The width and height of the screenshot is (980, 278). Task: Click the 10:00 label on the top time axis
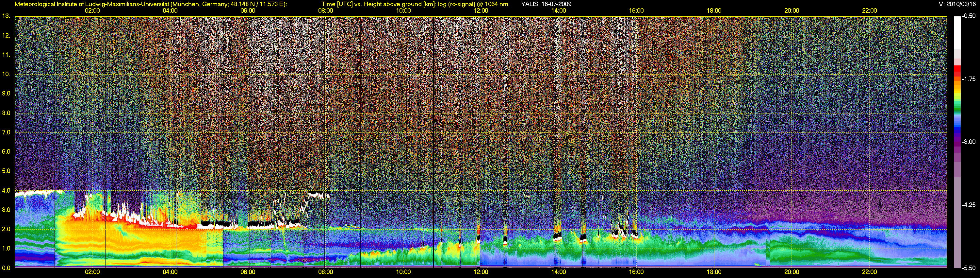tap(403, 11)
